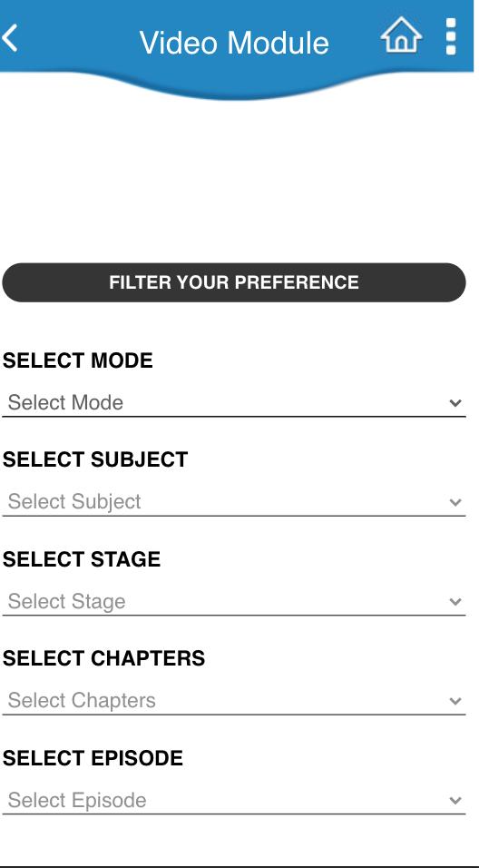Click the SELECT CHAPTERS heading label

[104, 658]
